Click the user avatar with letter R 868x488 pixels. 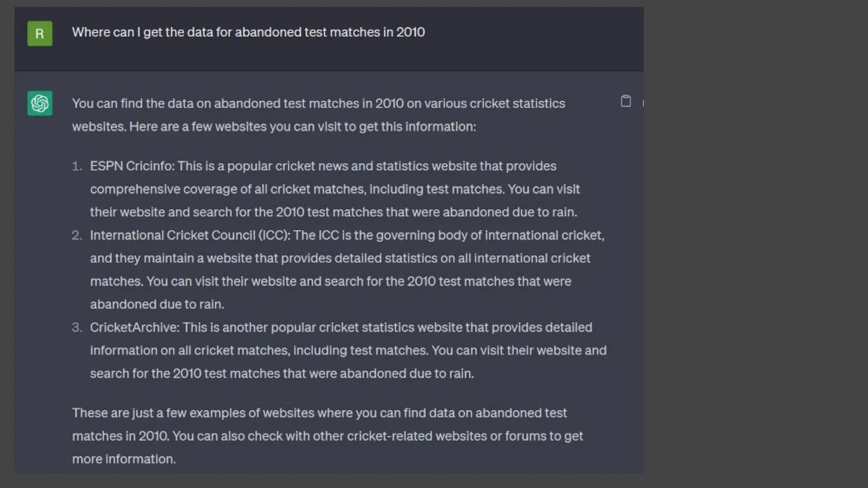pos(40,33)
